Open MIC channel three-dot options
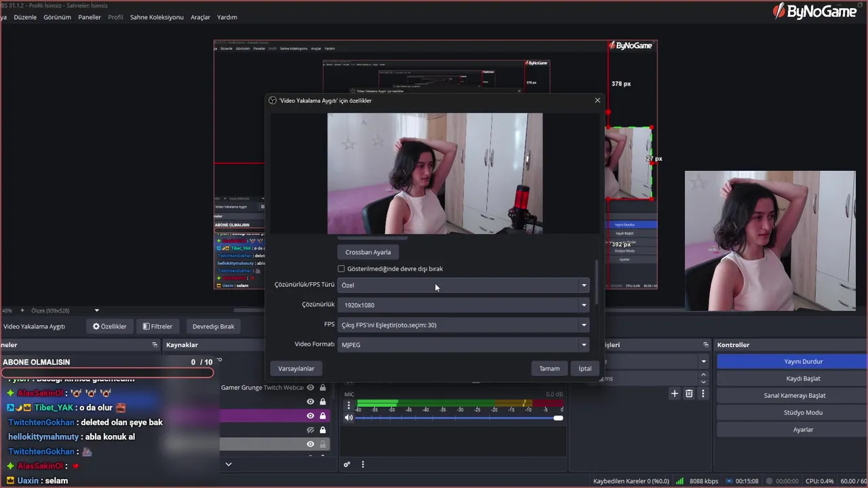868x488 pixels. 349,405
